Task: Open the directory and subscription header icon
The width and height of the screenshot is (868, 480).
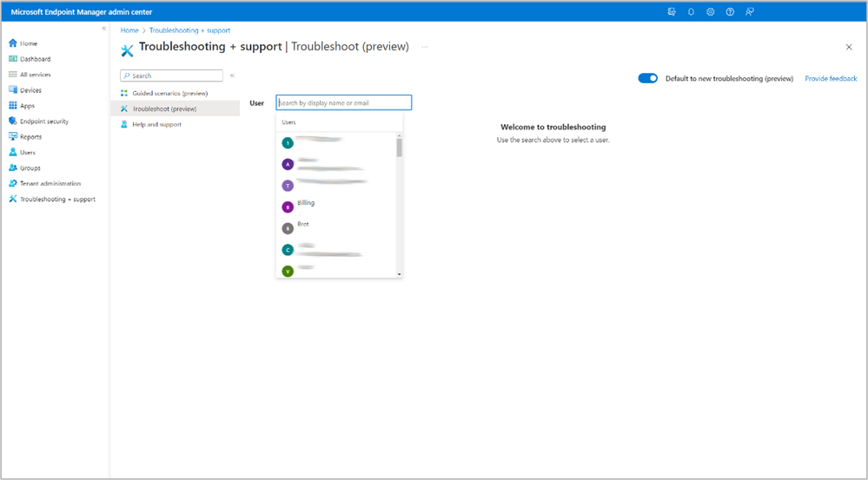Action: (672, 11)
